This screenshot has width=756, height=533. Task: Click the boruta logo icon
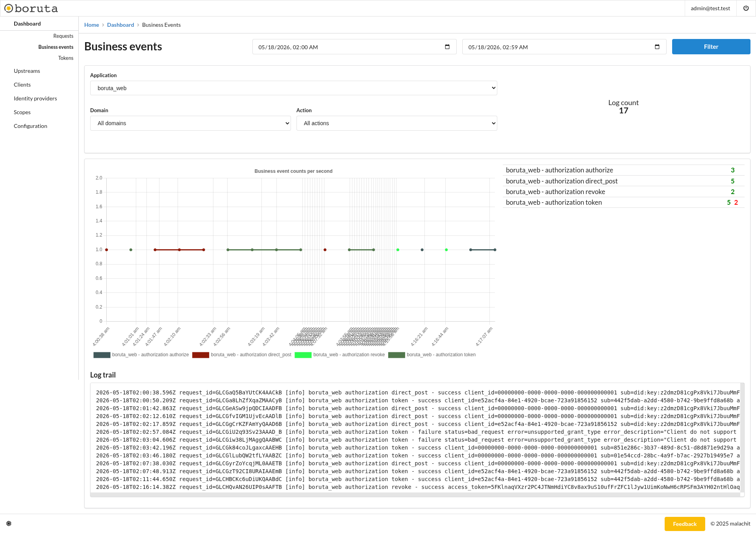pyautogui.click(x=9, y=8)
